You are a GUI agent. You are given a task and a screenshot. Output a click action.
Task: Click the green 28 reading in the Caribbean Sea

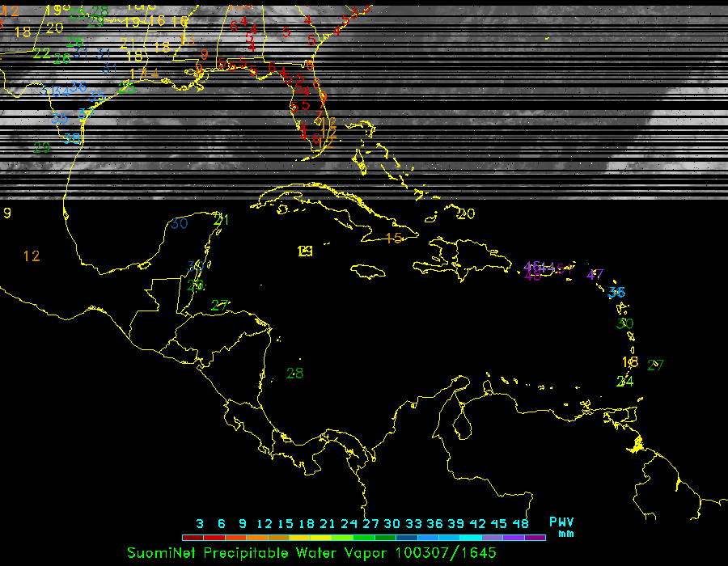(x=294, y=373)
